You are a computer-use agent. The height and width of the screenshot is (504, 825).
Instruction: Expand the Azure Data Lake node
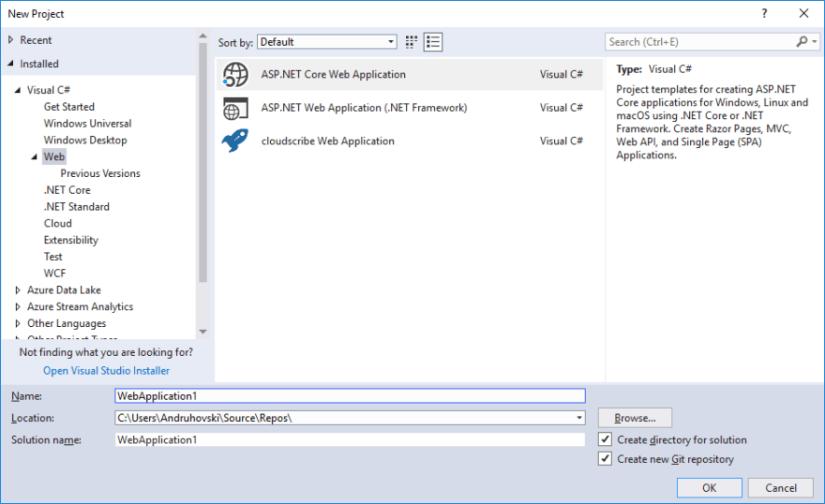coord(18,290)
